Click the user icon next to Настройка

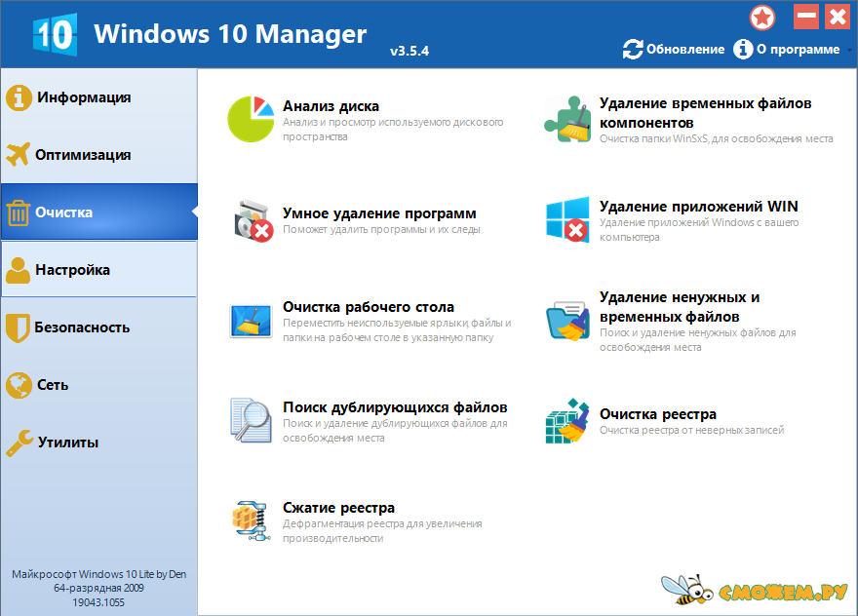[19, 270]
